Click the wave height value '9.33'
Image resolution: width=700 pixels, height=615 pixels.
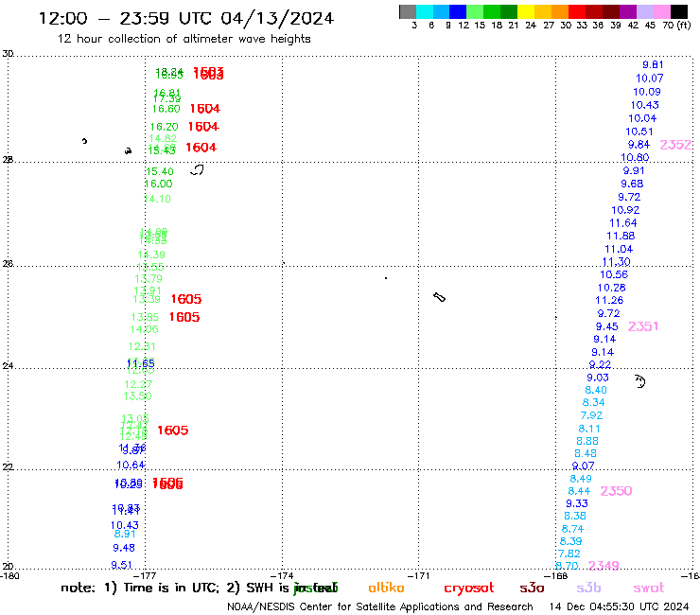(577, 503)
